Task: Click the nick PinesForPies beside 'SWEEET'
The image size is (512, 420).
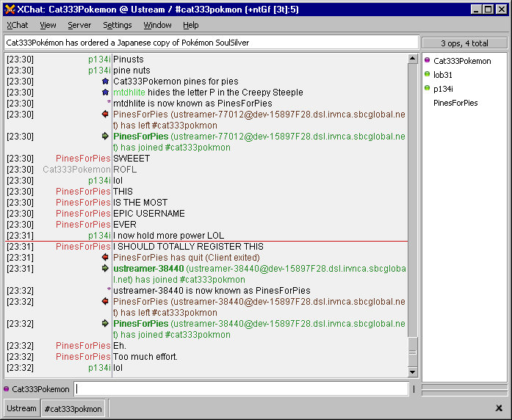Action: [x=83, y=159]
